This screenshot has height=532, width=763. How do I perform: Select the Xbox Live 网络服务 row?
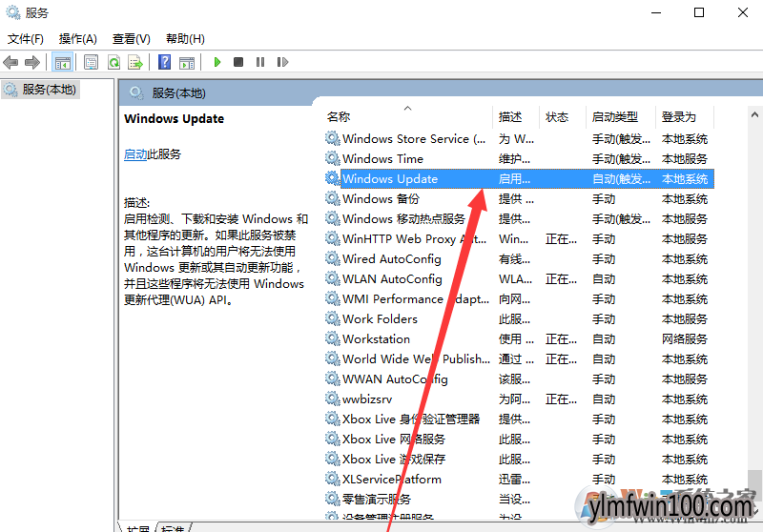point(519,440)
